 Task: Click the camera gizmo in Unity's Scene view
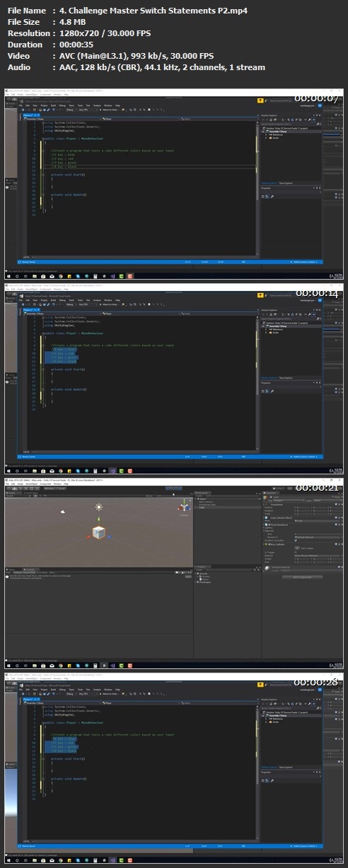(63, 512)
